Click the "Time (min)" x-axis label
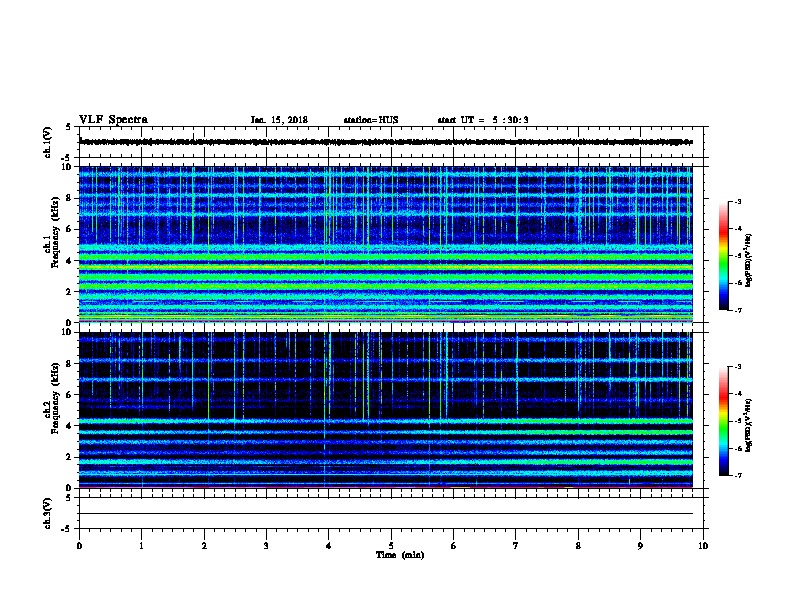792x612 pixels. pos(400,555)
